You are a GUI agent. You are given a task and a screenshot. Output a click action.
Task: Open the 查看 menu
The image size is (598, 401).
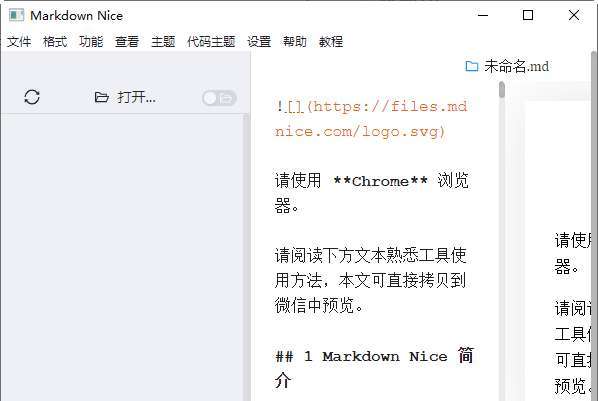pyautogui.click(x=127, y=41)
